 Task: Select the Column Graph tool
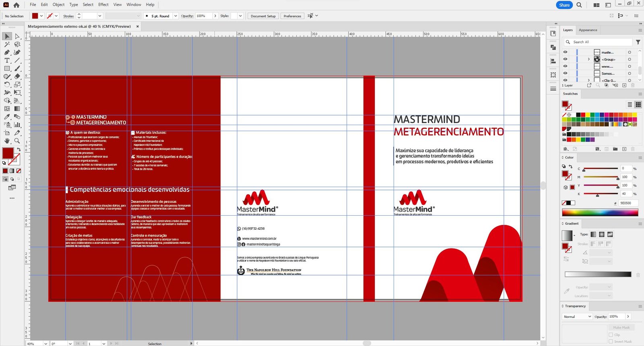(17, 125)
